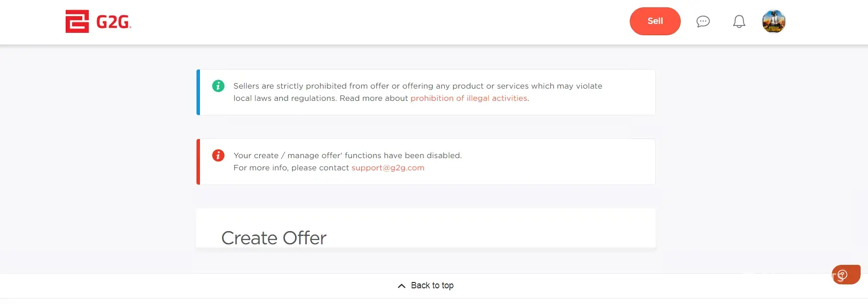Click the Back to top chevron arrow
Viewport: 868px width, 304px height.
(x=401, y=286)
